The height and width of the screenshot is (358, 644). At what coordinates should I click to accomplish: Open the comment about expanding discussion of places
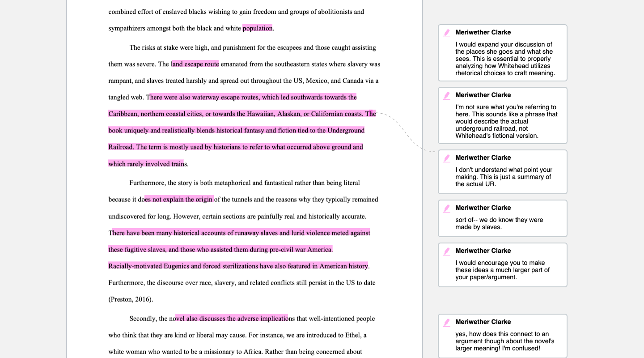(503, 53)
